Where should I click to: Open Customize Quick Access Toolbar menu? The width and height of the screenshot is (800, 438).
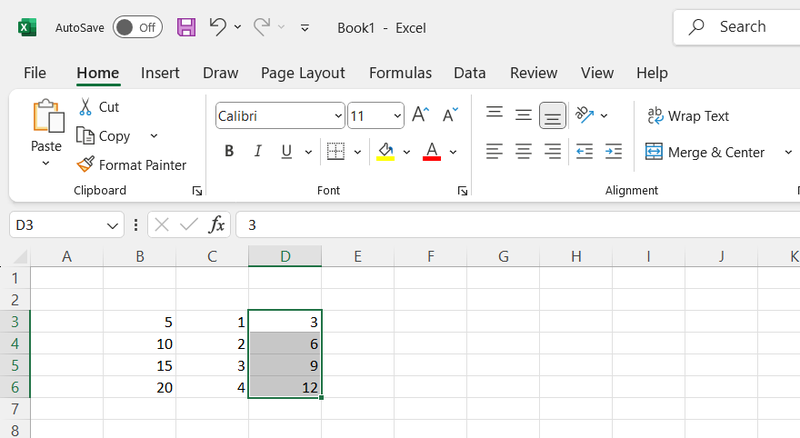pyautogui.click(x=305, y=28)
